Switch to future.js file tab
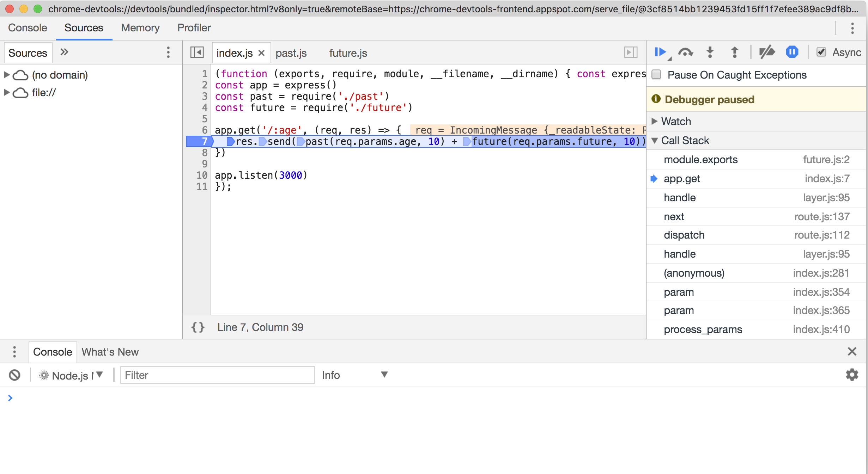868x474 pixels. (x=348, y=53)
